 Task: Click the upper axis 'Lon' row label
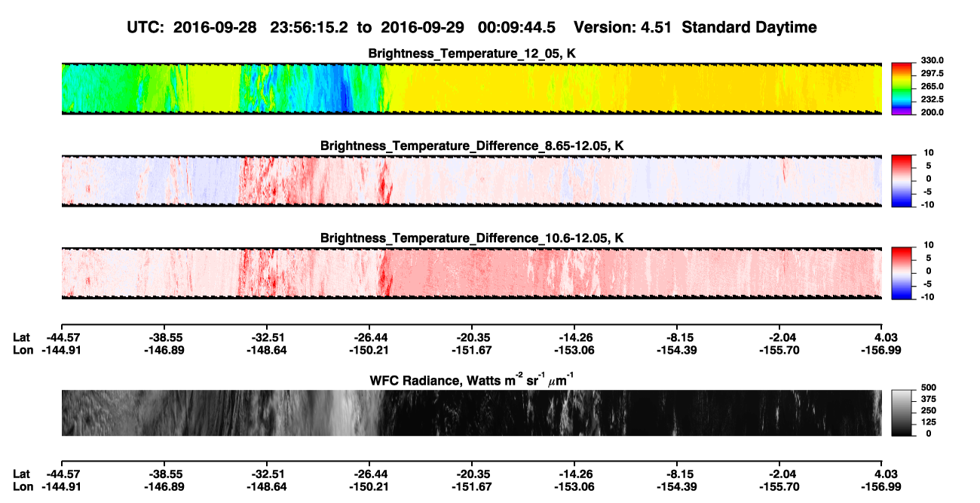[x=23, y=350]
